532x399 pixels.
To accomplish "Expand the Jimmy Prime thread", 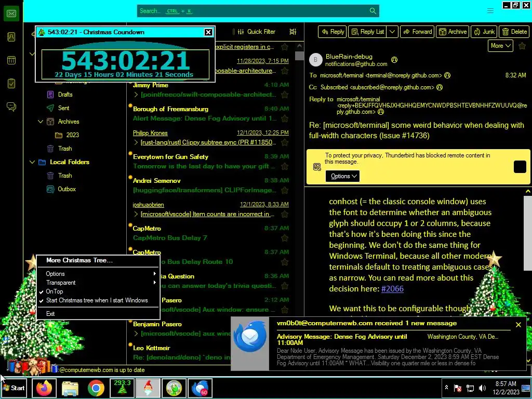I will (136, 95).
